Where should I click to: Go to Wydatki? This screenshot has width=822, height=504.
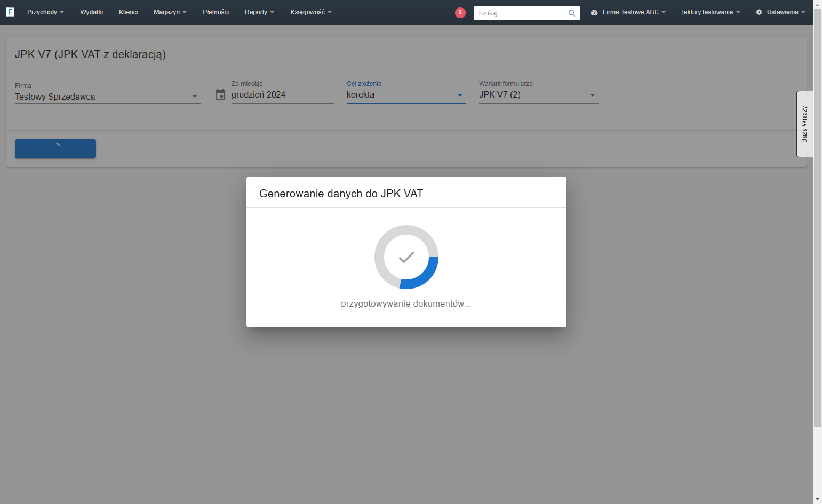point(92,12)
